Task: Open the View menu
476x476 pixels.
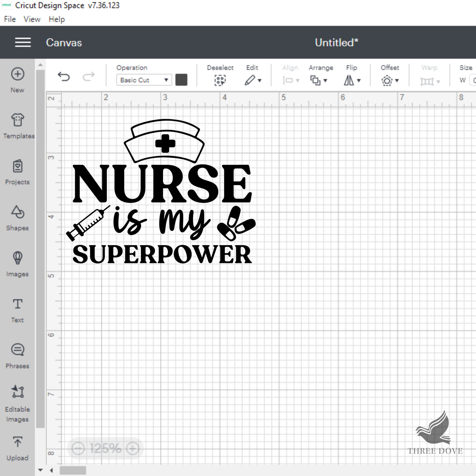Action: point(32,19)
